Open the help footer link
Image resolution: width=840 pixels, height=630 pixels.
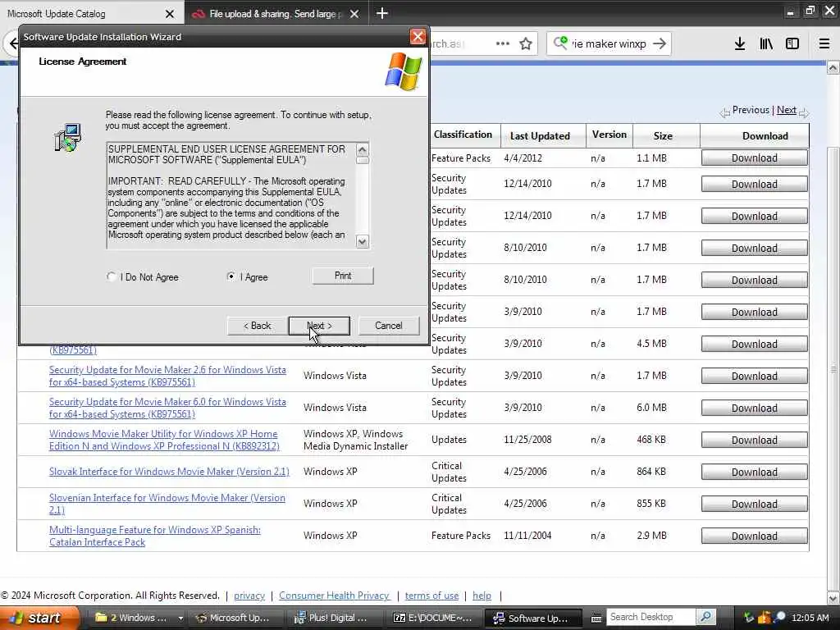[x=482, y=596]
